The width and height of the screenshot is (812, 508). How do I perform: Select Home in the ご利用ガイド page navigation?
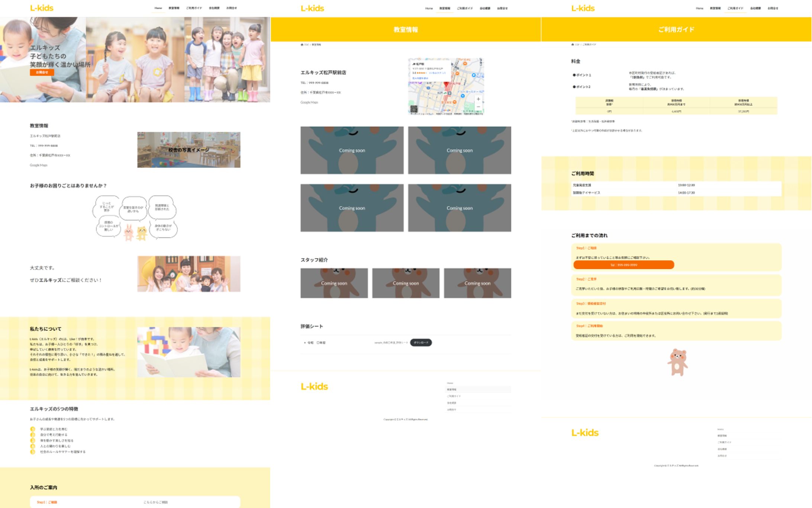pos(700,8)
